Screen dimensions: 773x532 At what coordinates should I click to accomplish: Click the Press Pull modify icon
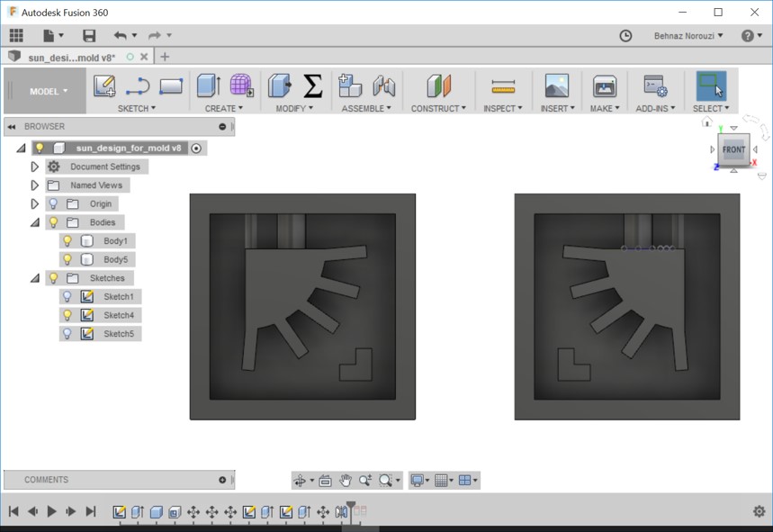pyautogui.click(x=280, y=86)
